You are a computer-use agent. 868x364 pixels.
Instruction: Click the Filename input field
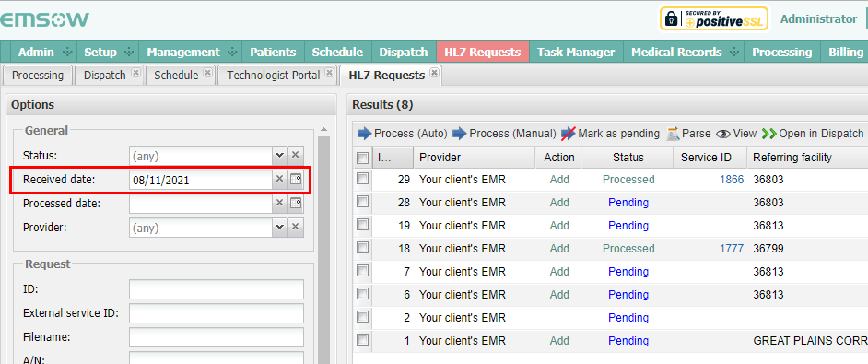(217, 337)
